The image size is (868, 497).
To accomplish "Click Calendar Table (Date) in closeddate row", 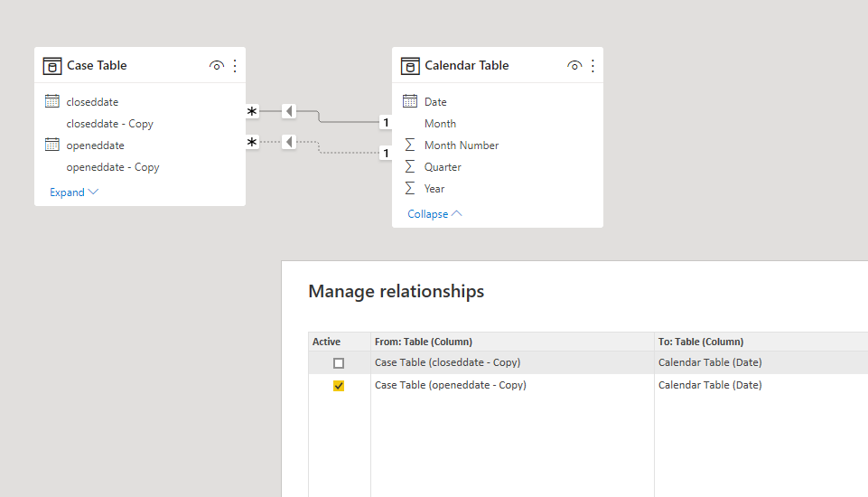I will (710, 362).
